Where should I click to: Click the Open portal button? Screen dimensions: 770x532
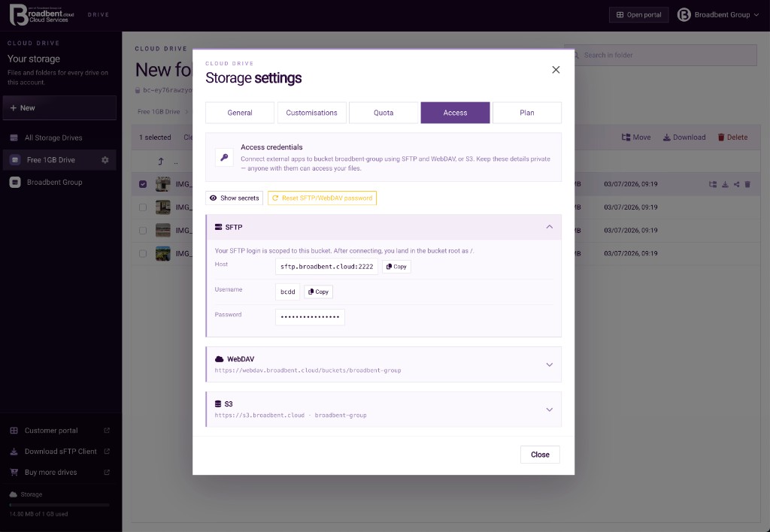pos(639,15)
